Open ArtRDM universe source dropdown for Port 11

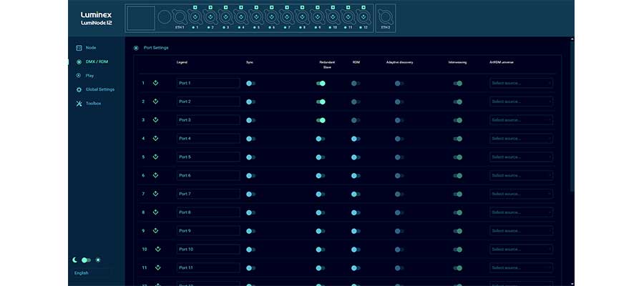(521, 268)
